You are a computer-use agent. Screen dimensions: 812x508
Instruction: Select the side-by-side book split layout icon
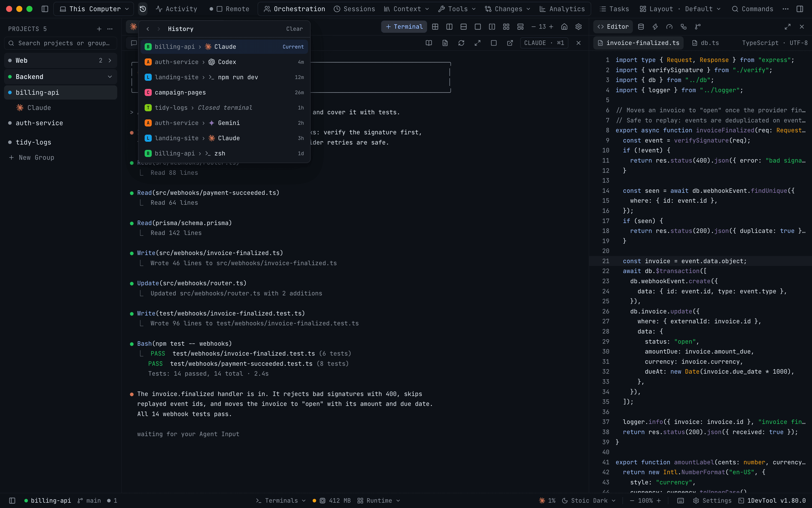(492, 26)
